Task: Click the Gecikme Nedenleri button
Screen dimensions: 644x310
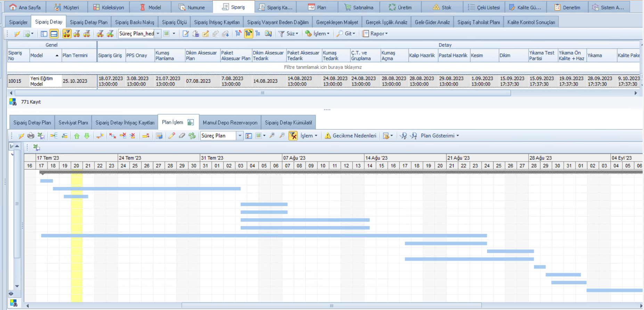Action: tap(350, 136)
